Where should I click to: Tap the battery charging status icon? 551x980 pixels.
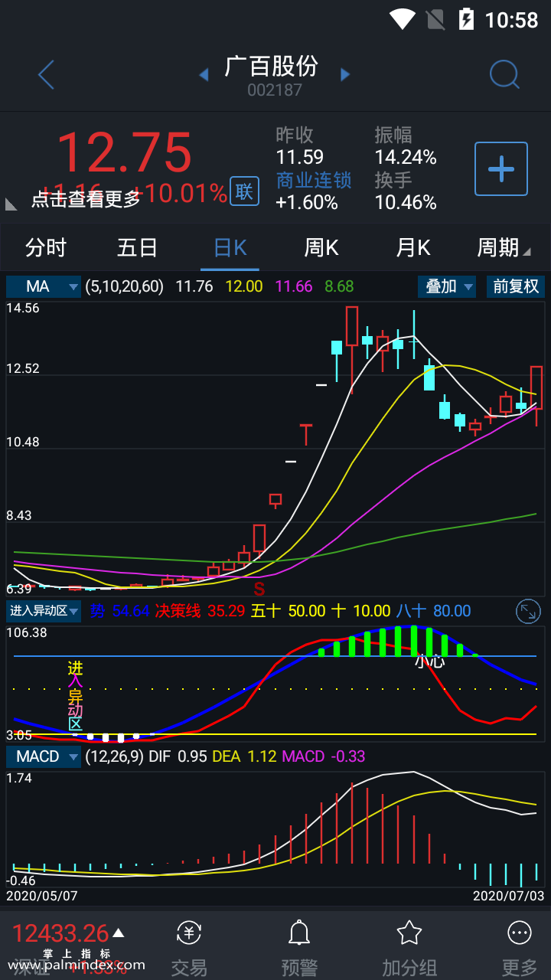click(x=465, y=19)
